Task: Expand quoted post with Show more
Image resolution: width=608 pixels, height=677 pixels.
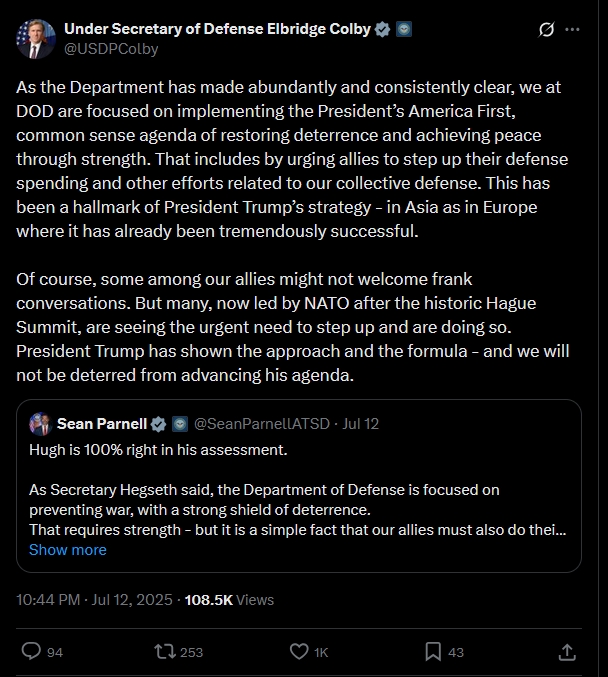Action: coord(67,549)
